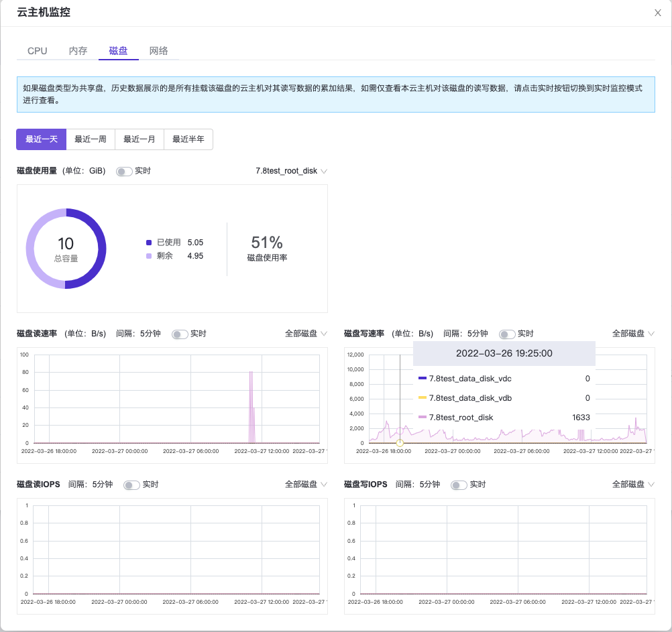Turn on 实时 for 磁盘写速率
The height and width of the screenshot is (632, 672).
pos(507,334)
